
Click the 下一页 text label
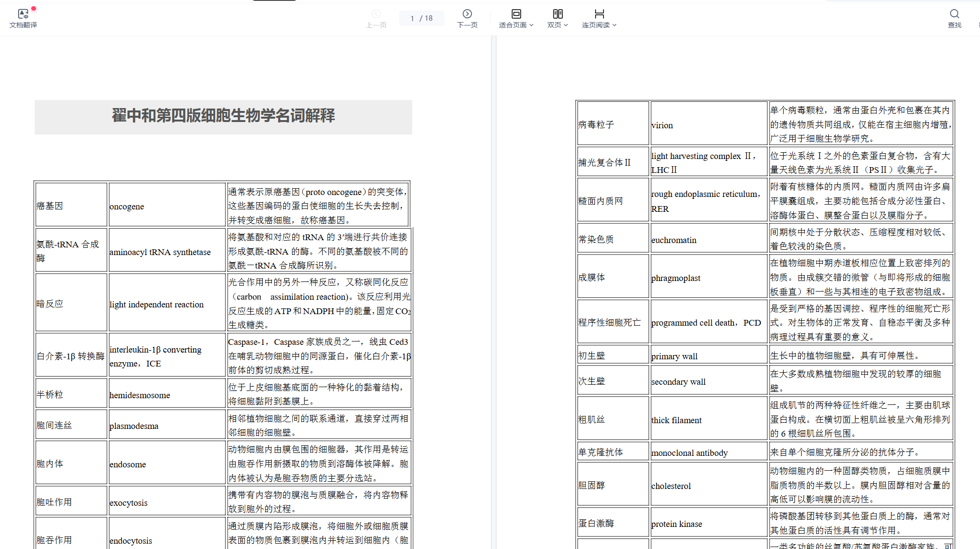pos(467,25)
